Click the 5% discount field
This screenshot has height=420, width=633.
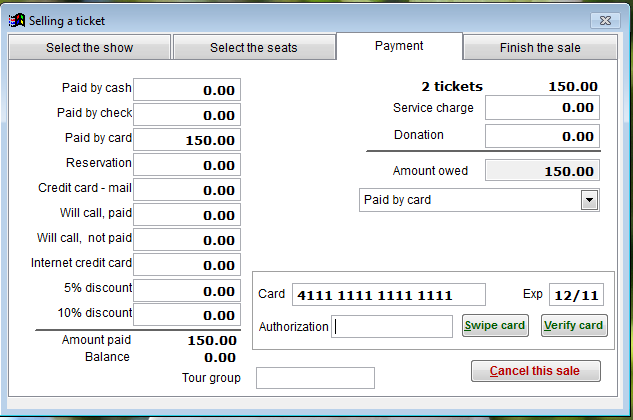click(x=187, y=290)
